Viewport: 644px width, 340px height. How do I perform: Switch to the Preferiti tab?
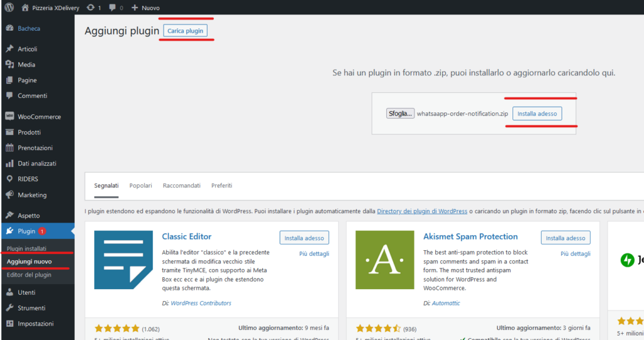(222, 185)
